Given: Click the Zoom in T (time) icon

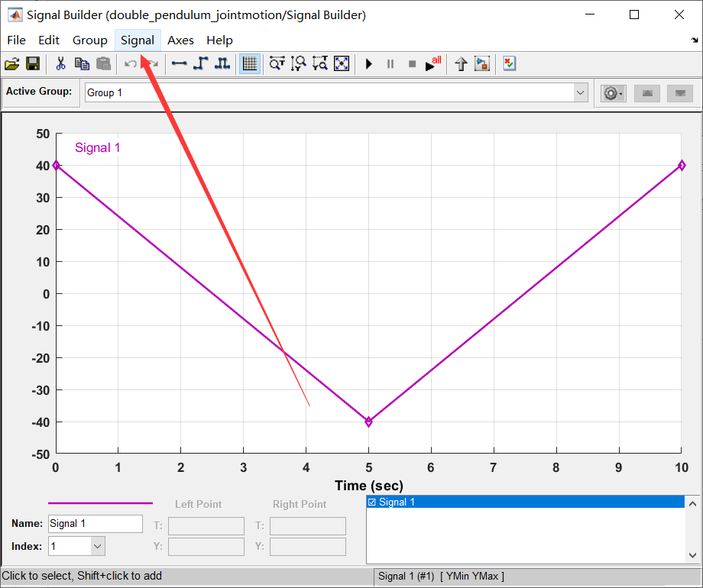Looking at the screenshot, I should pyautogui.click(x=277, y=64).
